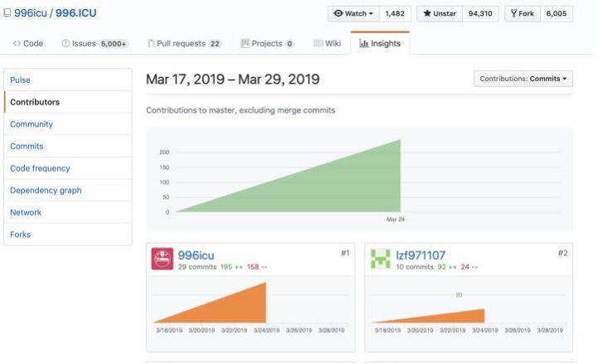Click the Fork button
This screenshot has height=364, width=603.
(523, 13)
